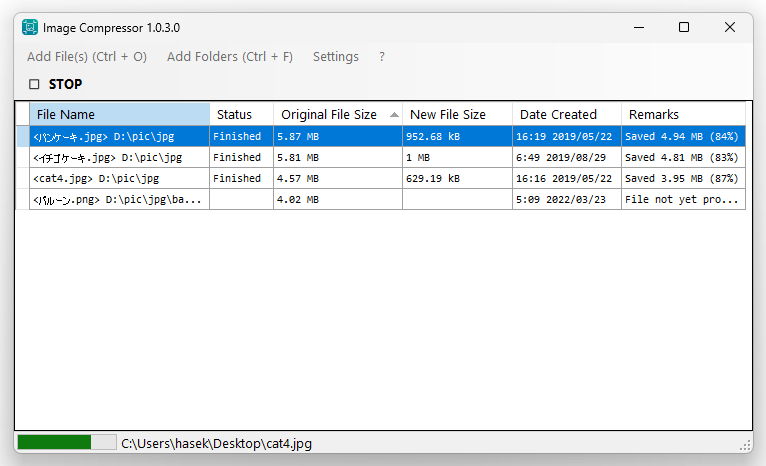
Task: Sort by Original File Size column header
Action: click(x=338, y=114)
